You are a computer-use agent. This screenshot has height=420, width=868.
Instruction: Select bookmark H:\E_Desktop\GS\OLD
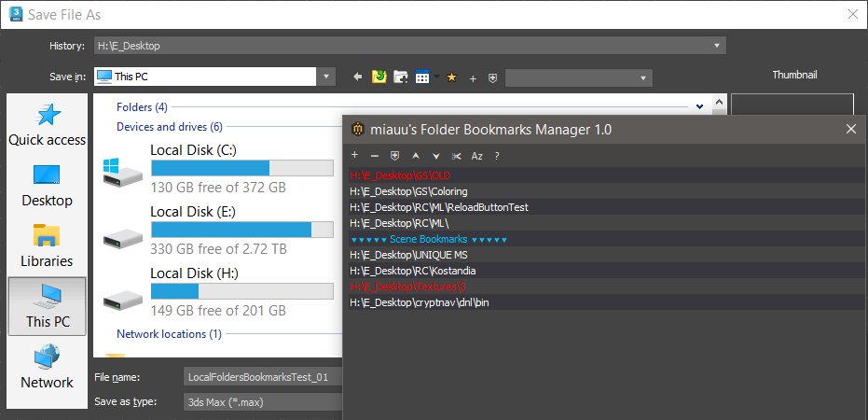click(x=607, y=175)
